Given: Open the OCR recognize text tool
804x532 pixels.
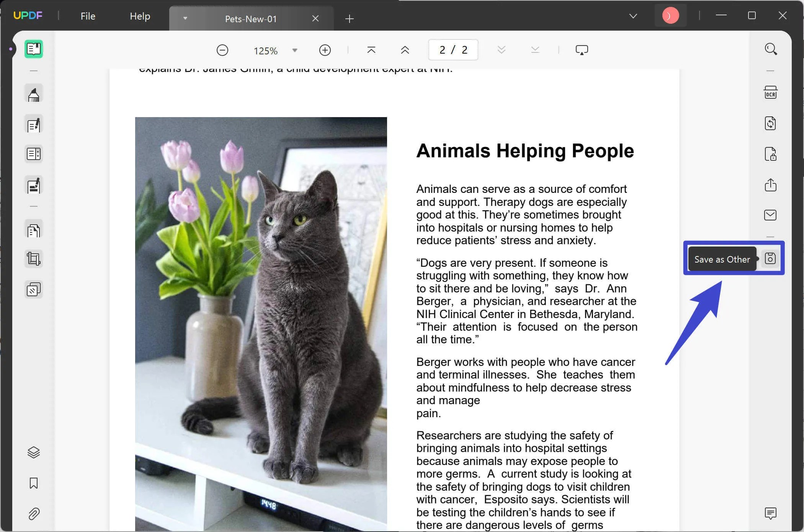Looking at the screenshot, I should (x=770, y=93).
